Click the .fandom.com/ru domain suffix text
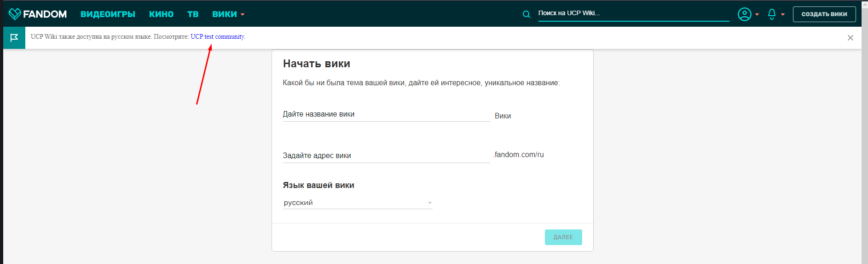868x264 pixels. [518, 155]
